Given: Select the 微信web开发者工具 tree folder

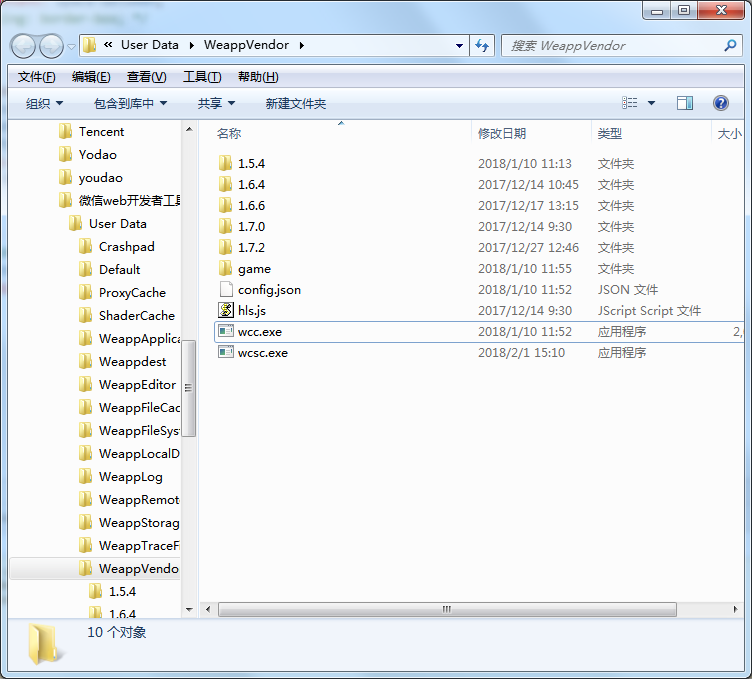Looking at the screenshot, I should [119, 200].
